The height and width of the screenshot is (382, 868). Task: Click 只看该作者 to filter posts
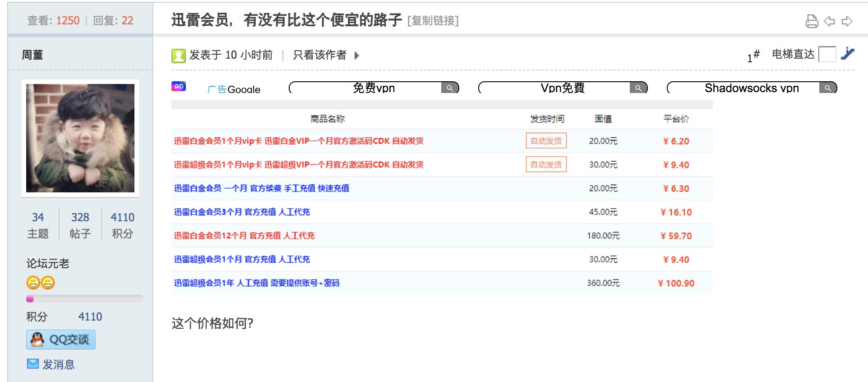click(320, 55)
